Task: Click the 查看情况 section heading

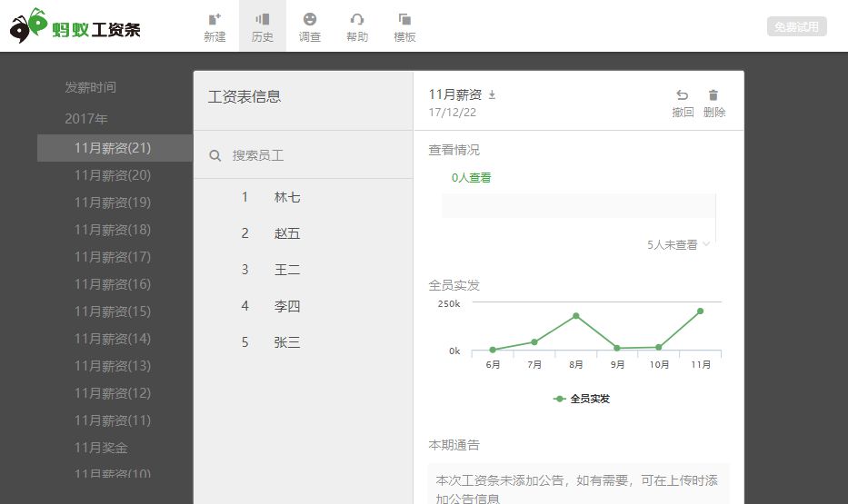Action: click(x=454, y=150)
